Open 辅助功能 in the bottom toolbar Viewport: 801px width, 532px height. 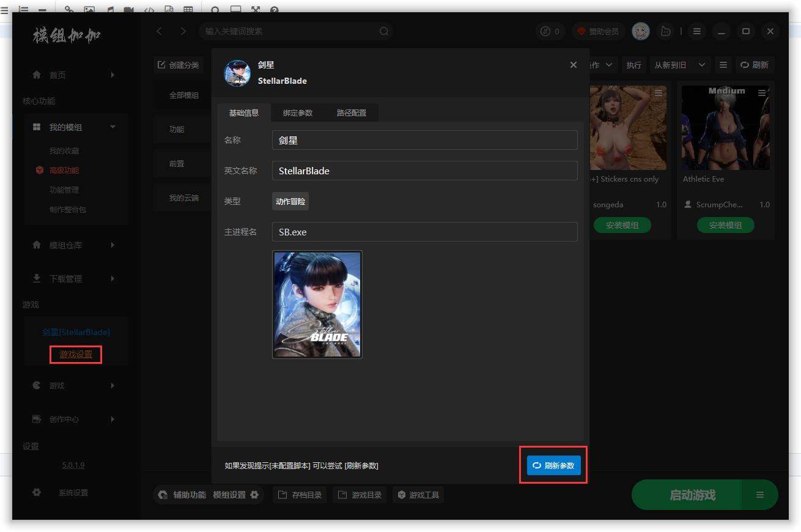(x=182, y=495)
